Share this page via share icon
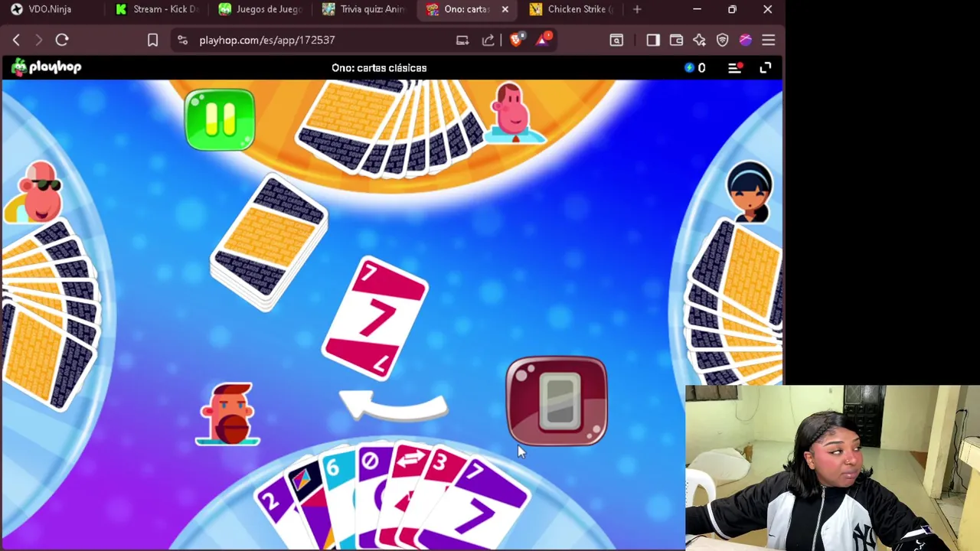The width and height of the screenshot is (980, 551). (x=488, y=40)
